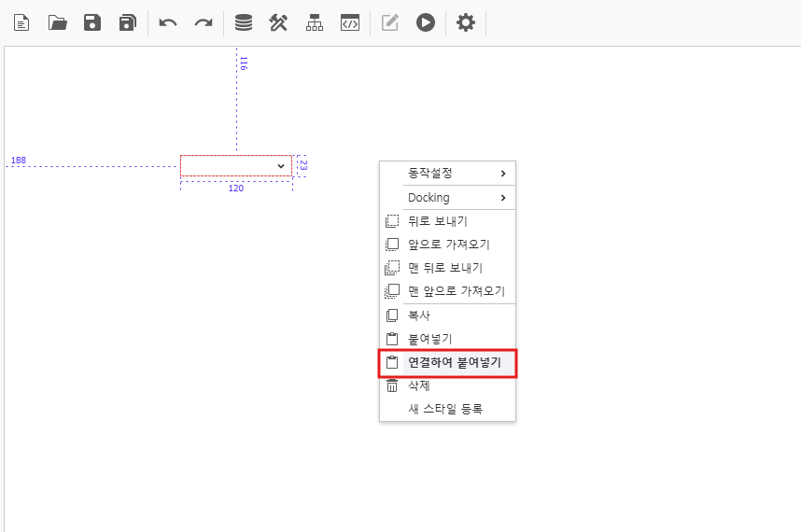Select 맨 앞으로 가져오기 option
The image size is (801, 532).
coord(447,291)
